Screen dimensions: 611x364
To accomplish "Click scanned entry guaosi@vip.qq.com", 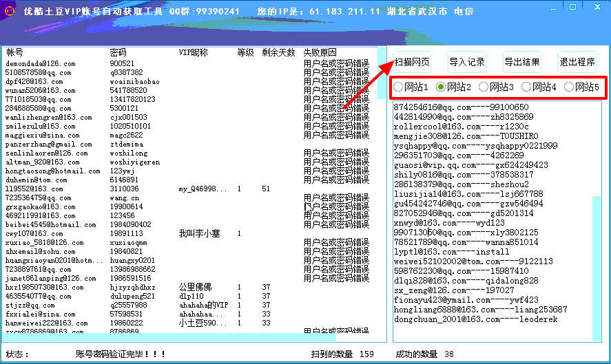I will click(470, 165).
